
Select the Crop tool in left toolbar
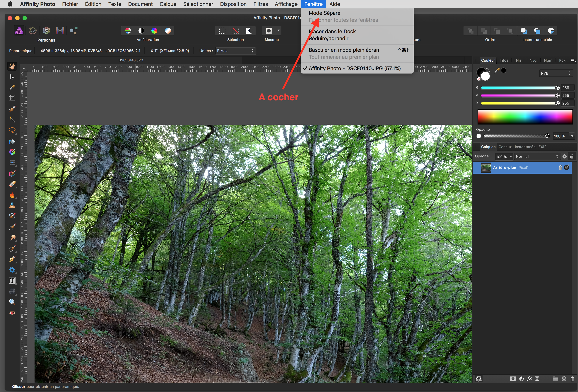12,98
